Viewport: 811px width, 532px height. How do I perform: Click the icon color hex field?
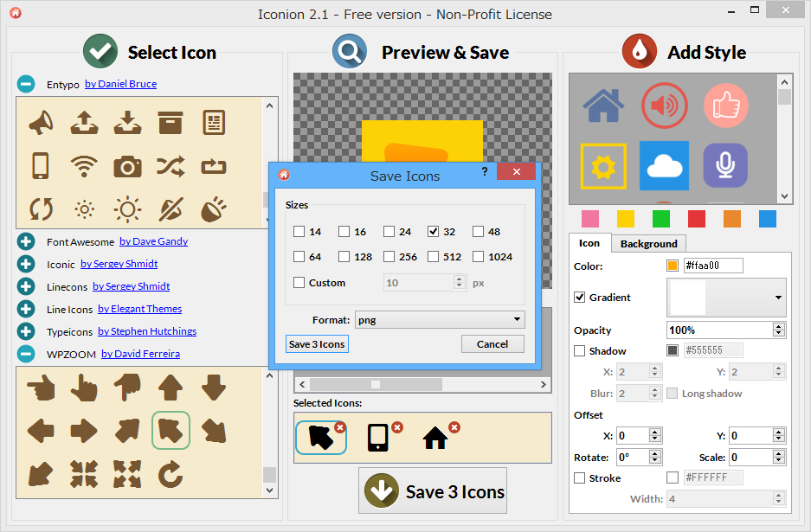(x=713, y=266)
